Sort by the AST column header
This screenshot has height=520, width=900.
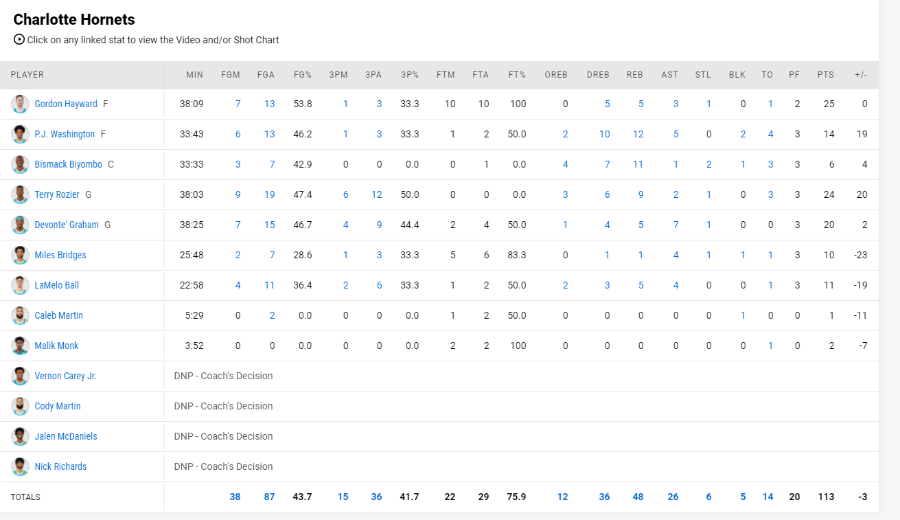670,75
